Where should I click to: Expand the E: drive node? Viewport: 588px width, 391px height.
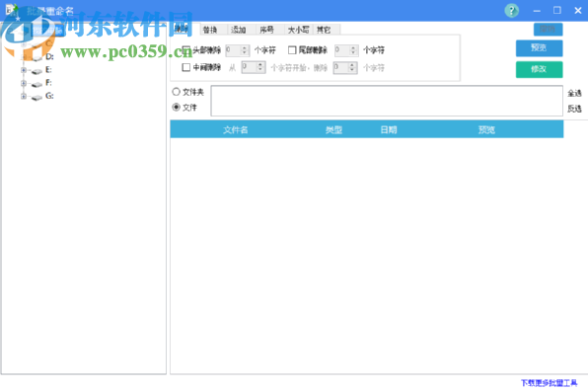click(x=24, y=70)
